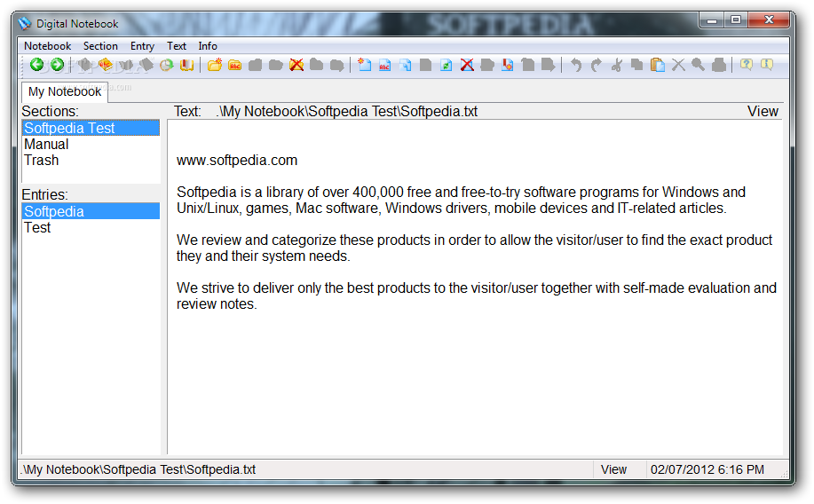
Task: Click the status bar date 02/07/2012 6:16 PM
Action: (x=707, y=469)
